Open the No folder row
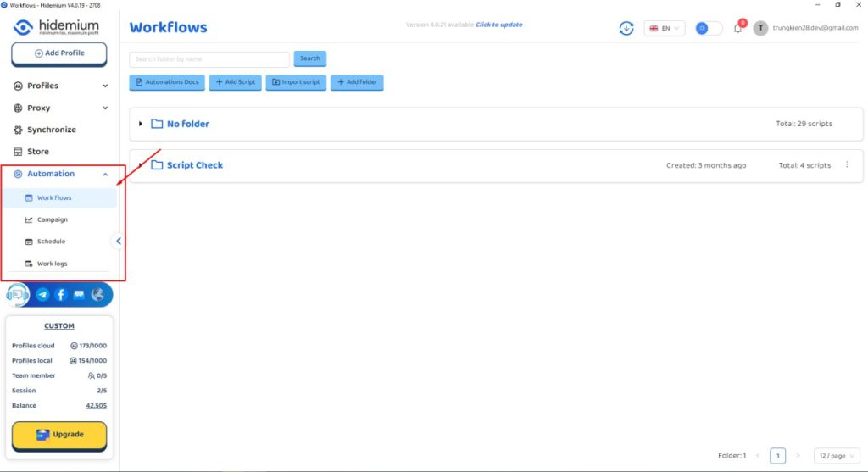This screenshot has height=472, width=868. tap(496, 124)
